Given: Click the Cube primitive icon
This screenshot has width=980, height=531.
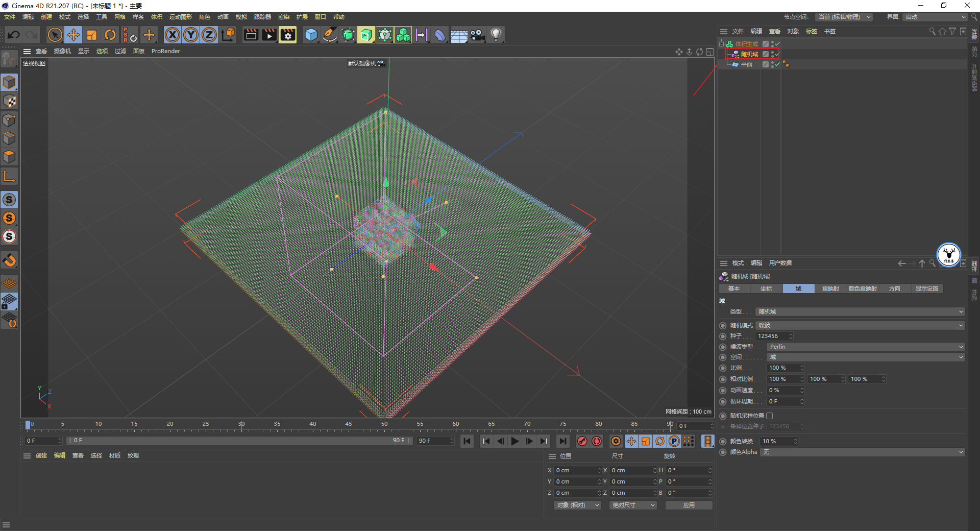Looking at the screenshot, I should click(311, 35).
